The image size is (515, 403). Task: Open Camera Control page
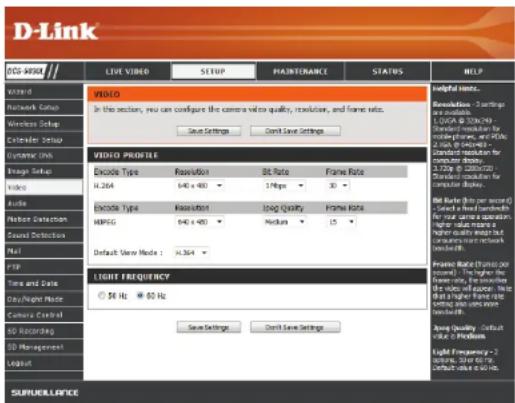pyautogui.click(x=44, y=315)
